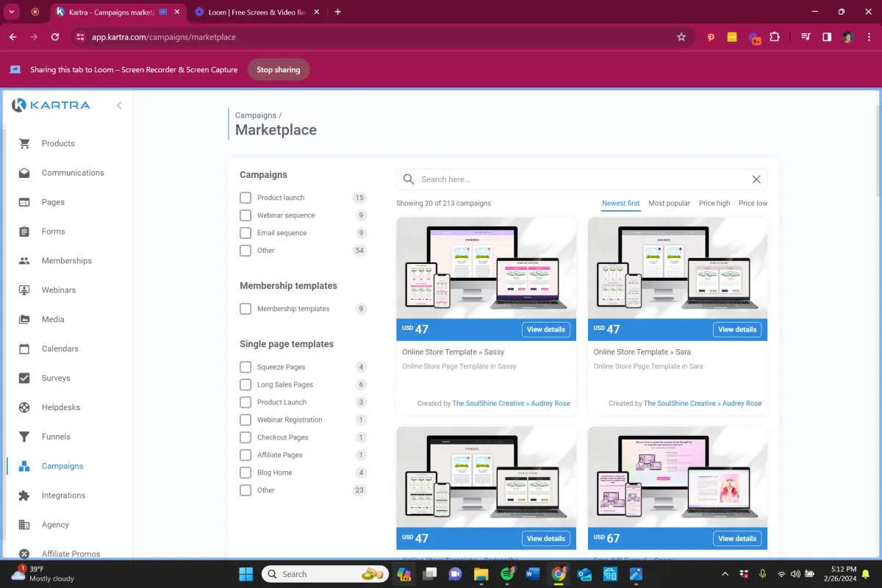This screenshot has width=882, height=588.
Task: Bookmark this page with the star icon
Action: pos(681,37)
